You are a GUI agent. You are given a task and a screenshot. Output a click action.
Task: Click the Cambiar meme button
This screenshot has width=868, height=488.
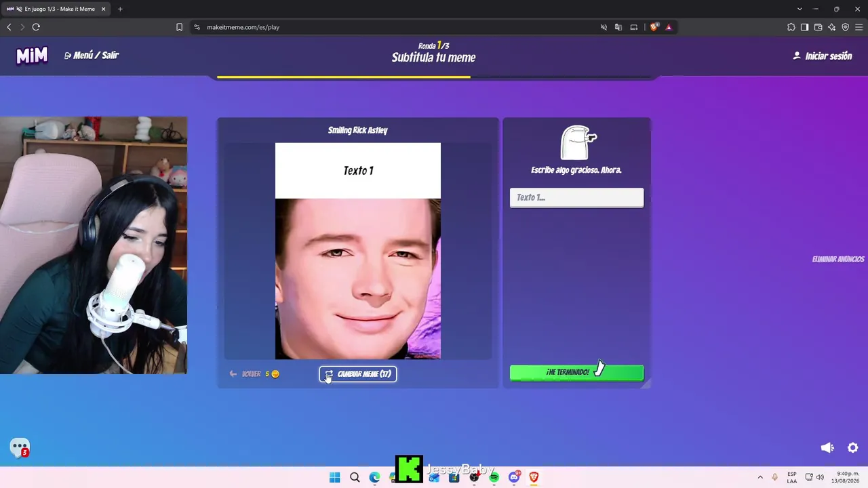pyautogui.click(x=358, y=374)
